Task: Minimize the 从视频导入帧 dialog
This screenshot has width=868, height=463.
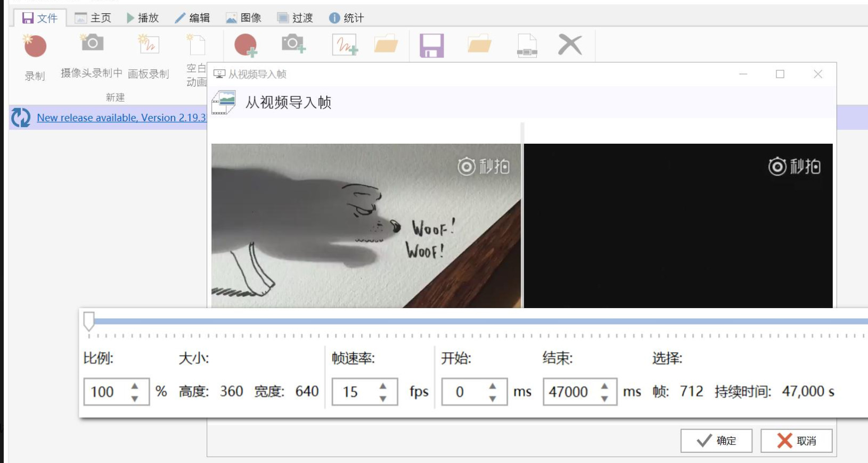Action: coord(743,74)
